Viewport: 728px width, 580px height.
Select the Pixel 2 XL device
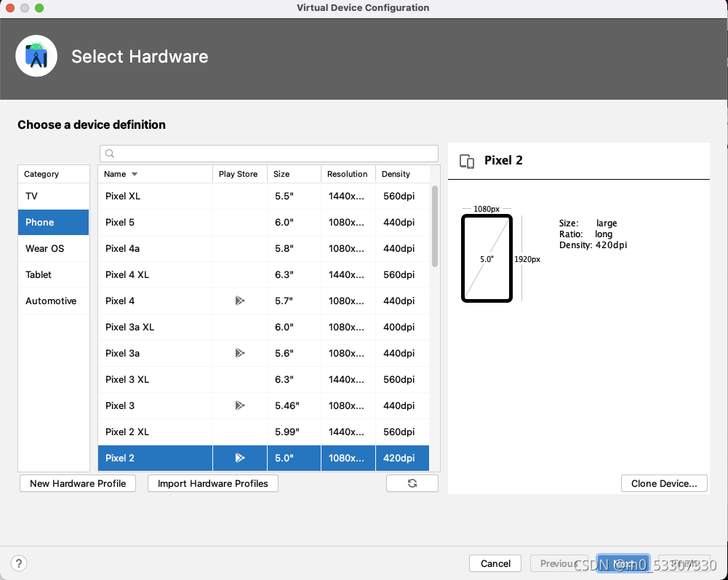coord(264,432)
